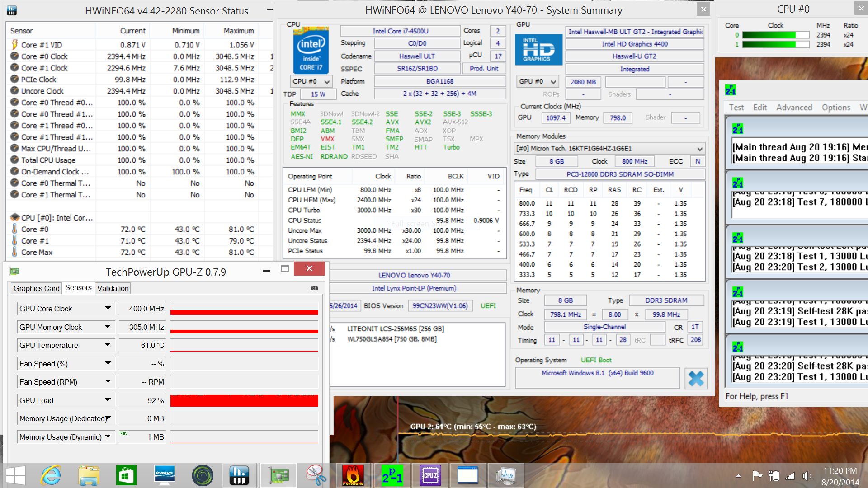Click the volume icon in system tray
Screen dimensions: 868x488
pyautogui.click(x=807, y=475)
